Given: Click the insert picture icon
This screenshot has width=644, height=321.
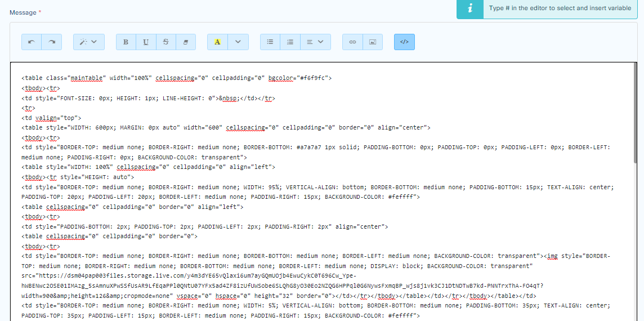Looking at the screenshot, I should coord(372,42).
